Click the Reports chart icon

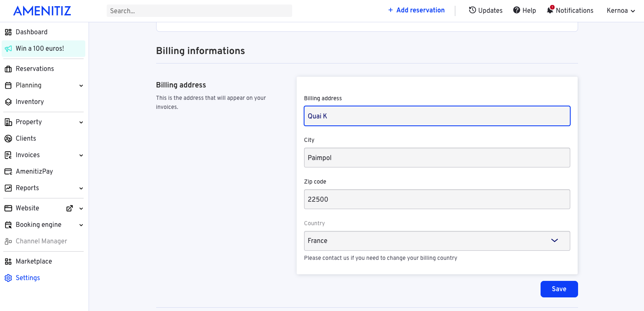click(8, 188)
